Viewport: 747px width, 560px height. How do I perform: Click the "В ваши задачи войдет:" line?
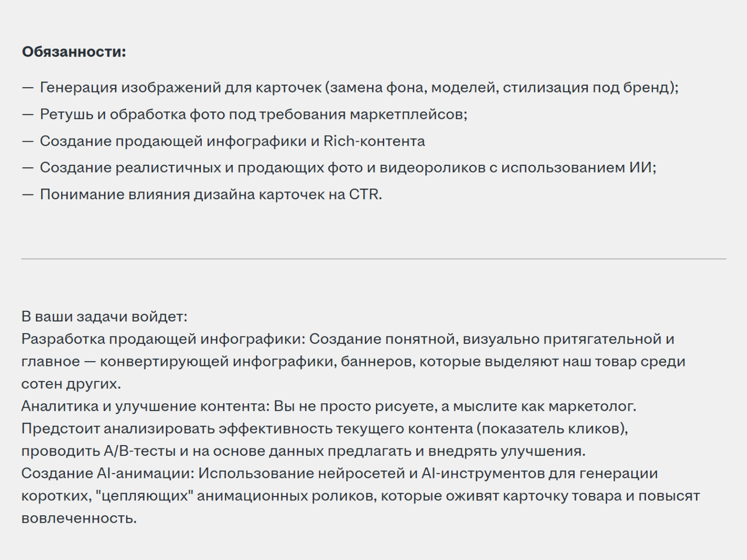tap(104, 317)
